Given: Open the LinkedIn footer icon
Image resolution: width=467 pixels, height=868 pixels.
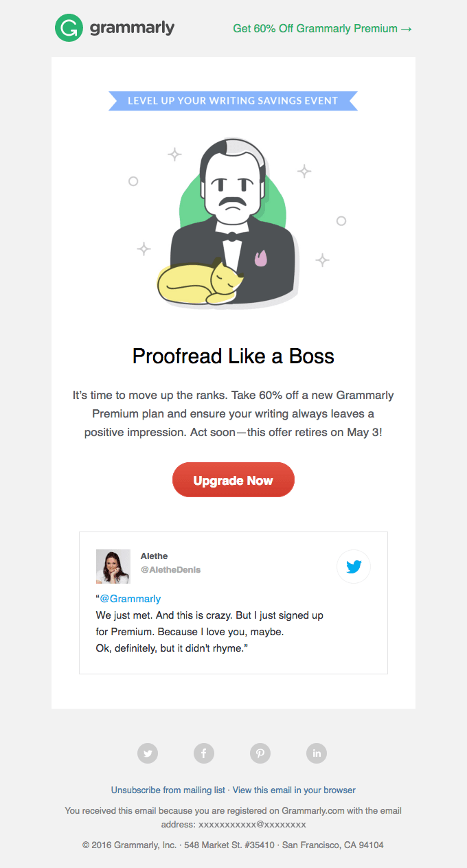Looking at the screenshot, I should coord(317,753).
